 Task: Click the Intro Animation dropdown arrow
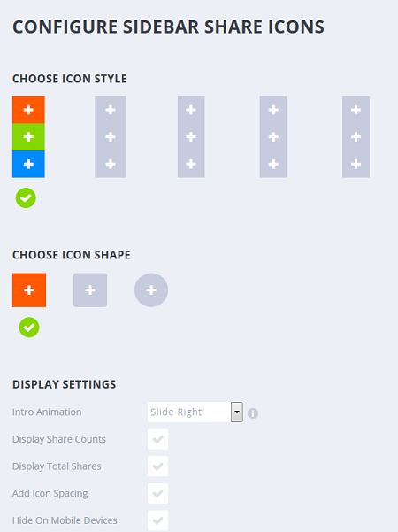tap(237, 412)
